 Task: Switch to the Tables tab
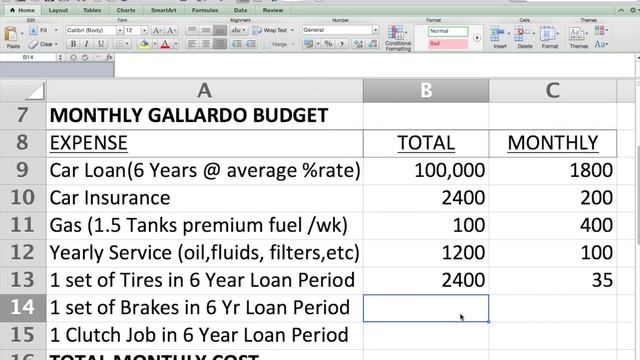(92, 10)
